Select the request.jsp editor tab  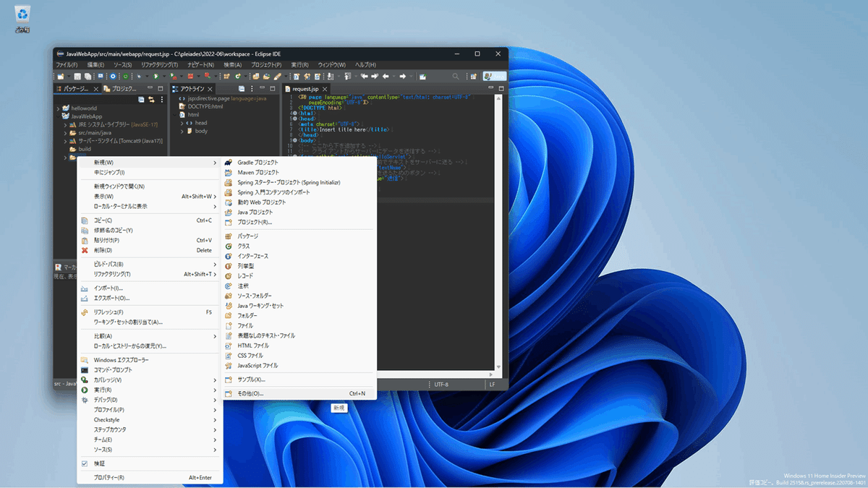305,89
